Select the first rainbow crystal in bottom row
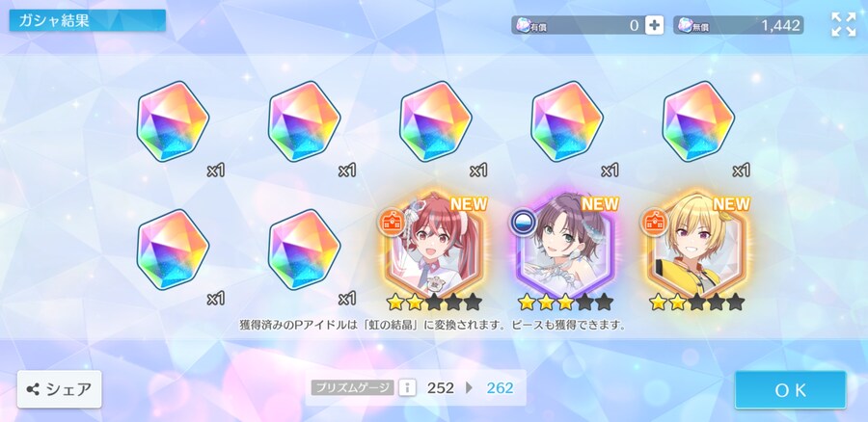The image size is (868, 422). [x=173, y=250]
